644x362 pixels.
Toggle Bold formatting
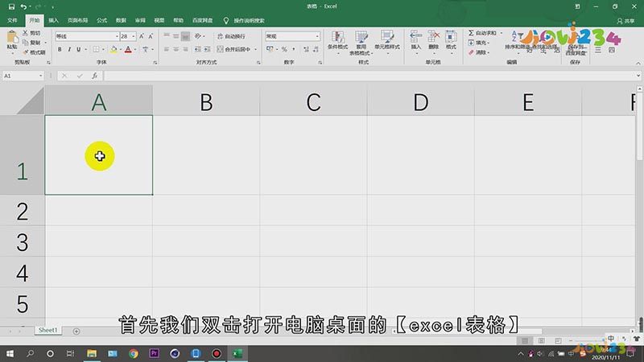[x=60, y=49]
